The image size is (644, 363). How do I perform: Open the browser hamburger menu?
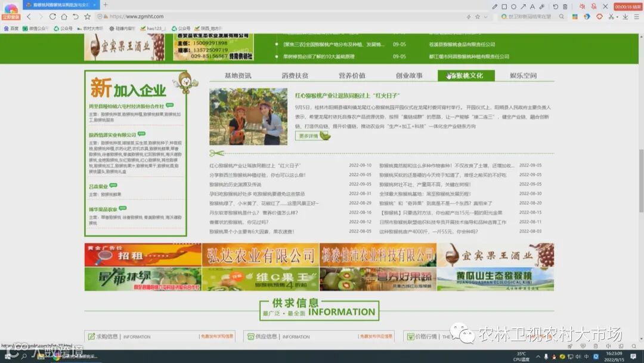636,17
